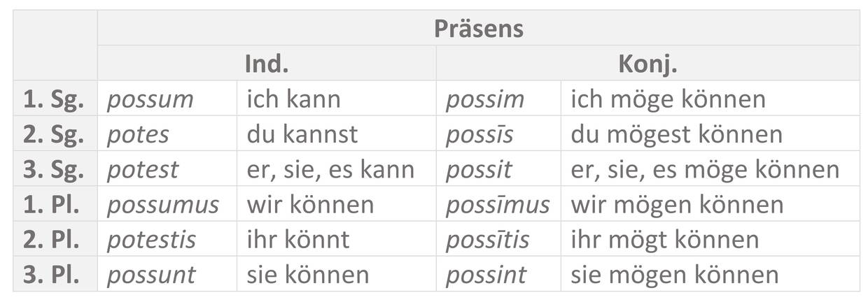Image resolution: width=868 pixels, height=302 pixels.
Task: Click the 3. Sg. row label
Action: coord(54,169)
